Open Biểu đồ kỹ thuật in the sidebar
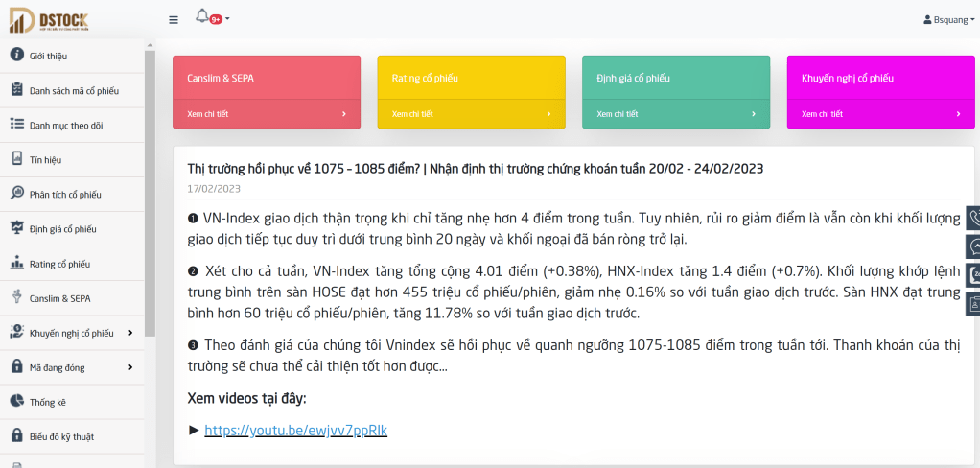980x468 pixels. 61,436
